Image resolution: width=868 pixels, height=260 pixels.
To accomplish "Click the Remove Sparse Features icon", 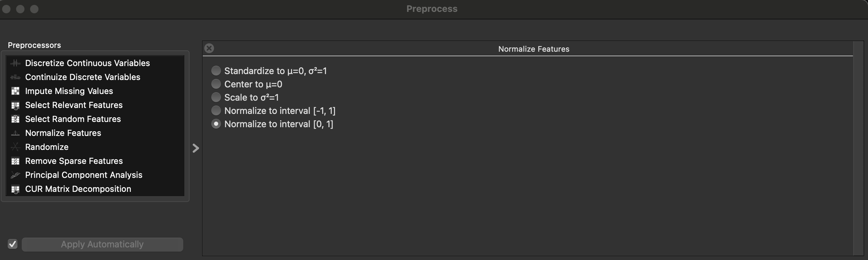I will click(15, 161).
